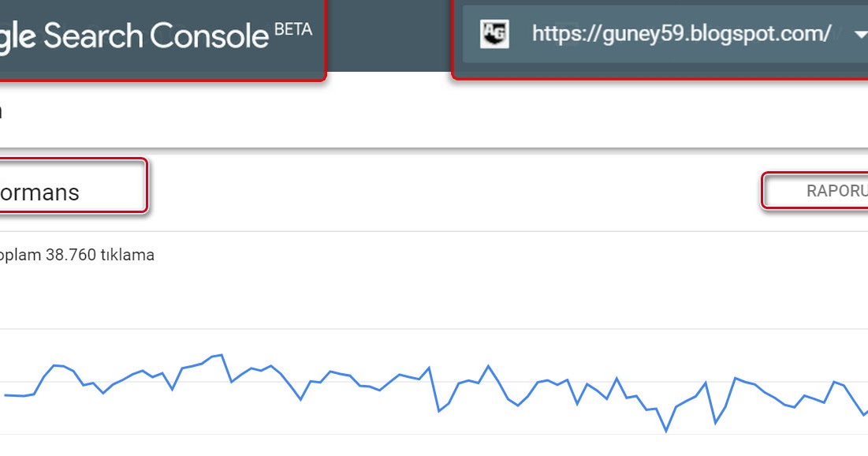Click the rightmost visible point of the chart line
The image size is (868, 456).
(x=866, y=413)
